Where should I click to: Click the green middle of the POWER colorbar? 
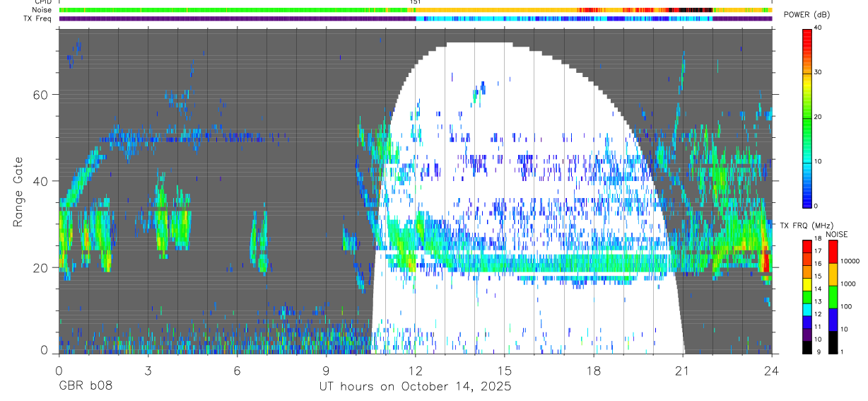click(x=807, y=117)
